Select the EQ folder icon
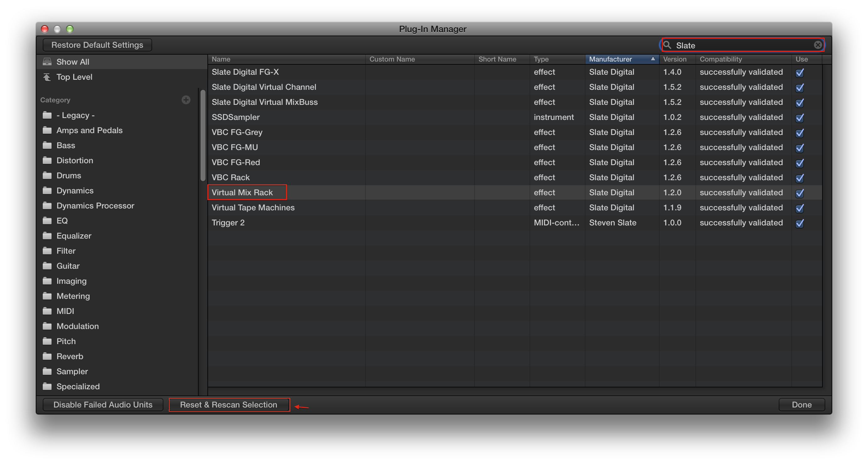This screenshot has height=464, width=868. coord(47,221)
